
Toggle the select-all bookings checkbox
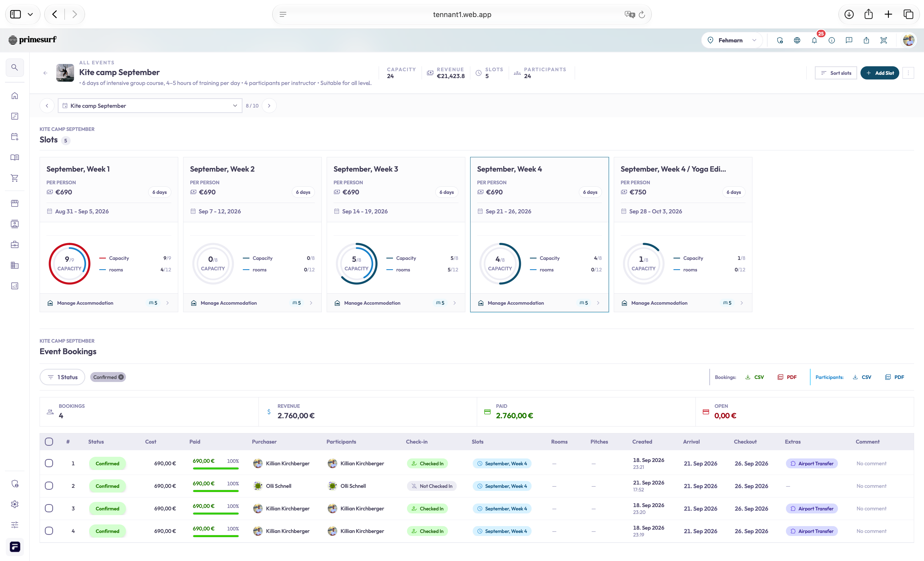coord(49,441)
